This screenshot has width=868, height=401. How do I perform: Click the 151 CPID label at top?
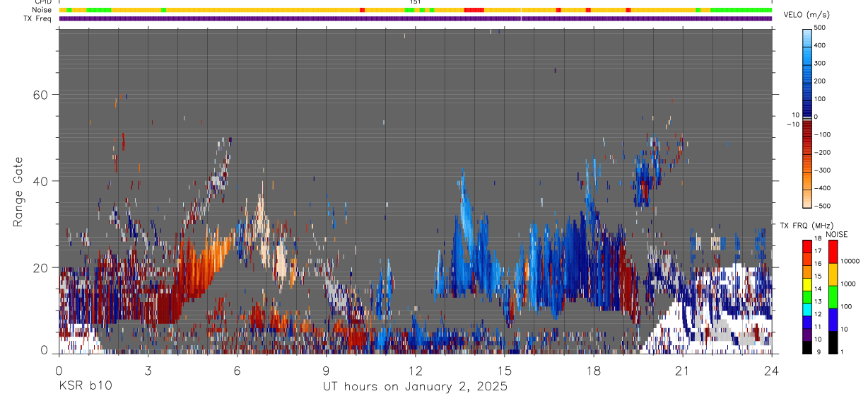click(x=415, y=2)
